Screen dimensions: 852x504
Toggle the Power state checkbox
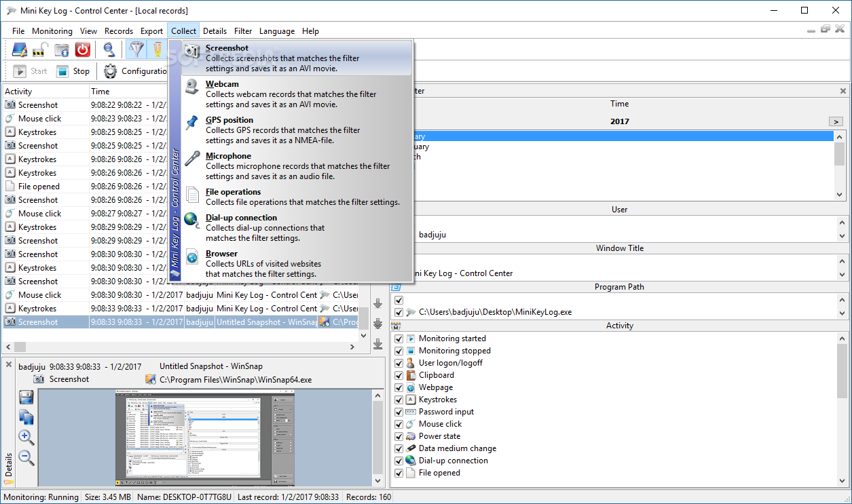pyautogui.click(x=399, y=436)
